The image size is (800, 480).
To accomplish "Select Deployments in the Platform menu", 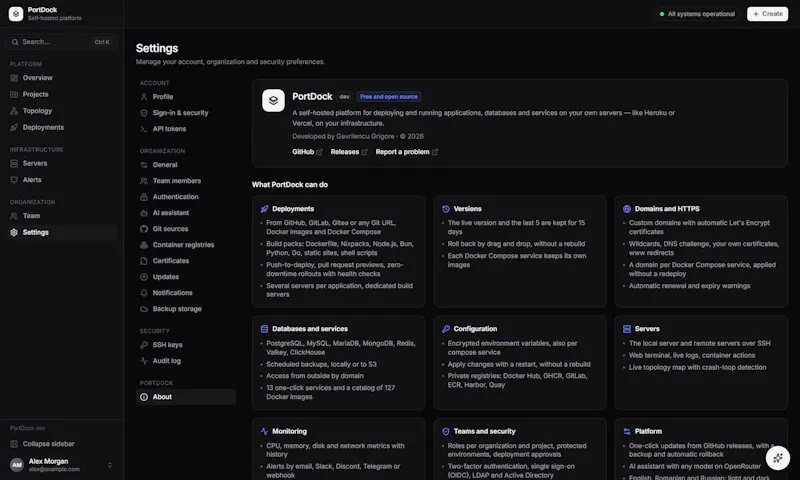I will 62,127.
